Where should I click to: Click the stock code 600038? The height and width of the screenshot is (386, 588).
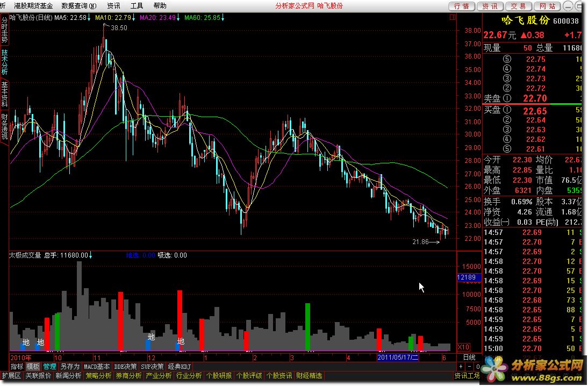pos(567,21)
